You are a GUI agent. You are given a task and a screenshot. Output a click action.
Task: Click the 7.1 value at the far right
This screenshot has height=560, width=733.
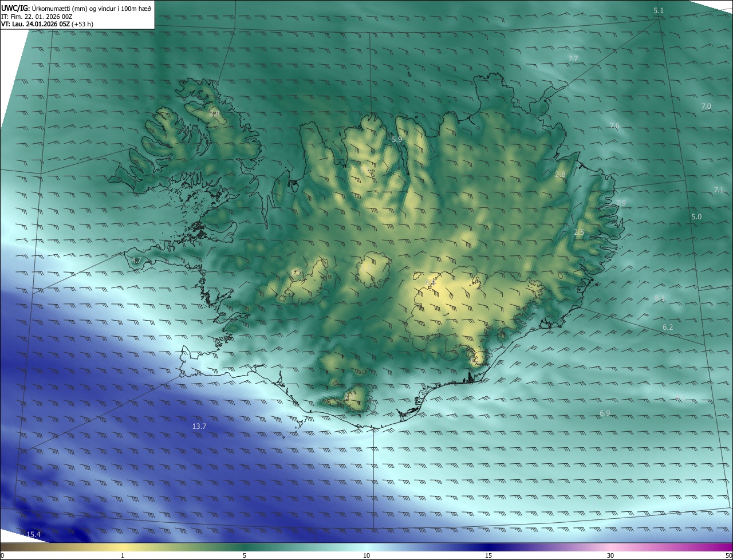click(719, 190)
